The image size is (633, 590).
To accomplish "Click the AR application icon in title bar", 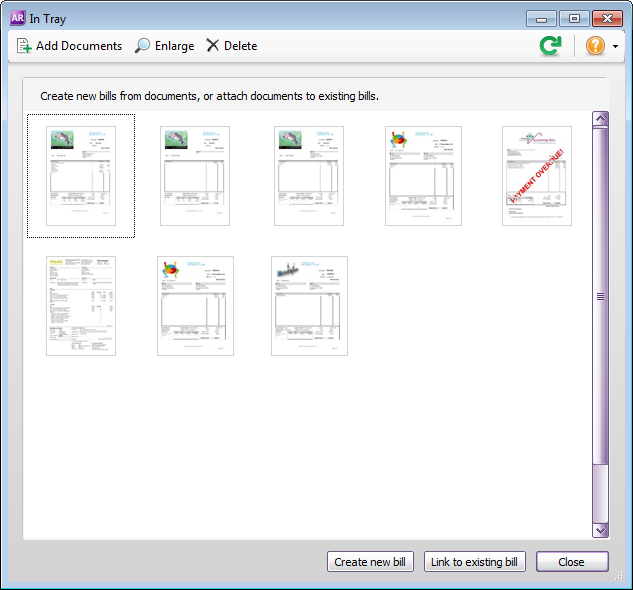I will 16,18.
